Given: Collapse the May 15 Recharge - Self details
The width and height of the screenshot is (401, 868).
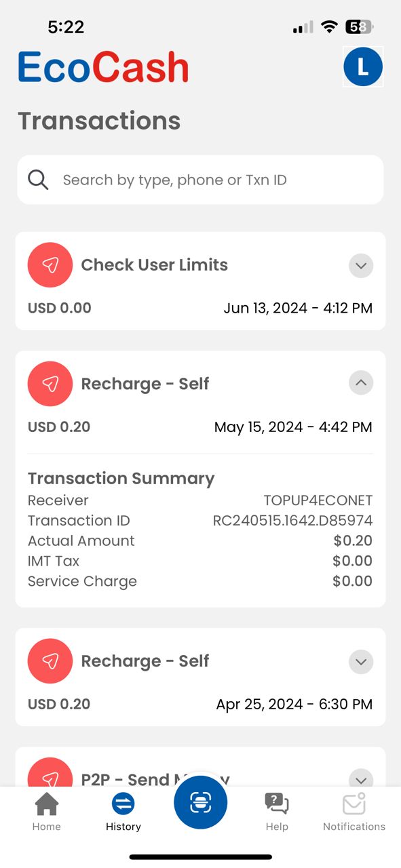Looking at the screenshot, I should tap(361, 383).
